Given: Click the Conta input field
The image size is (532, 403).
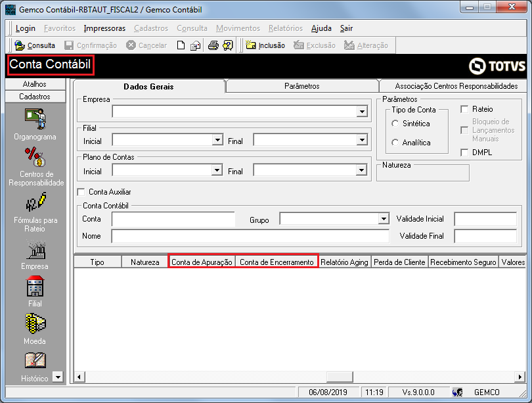Looking at the screenshot, I should click(x=173, y=220).
